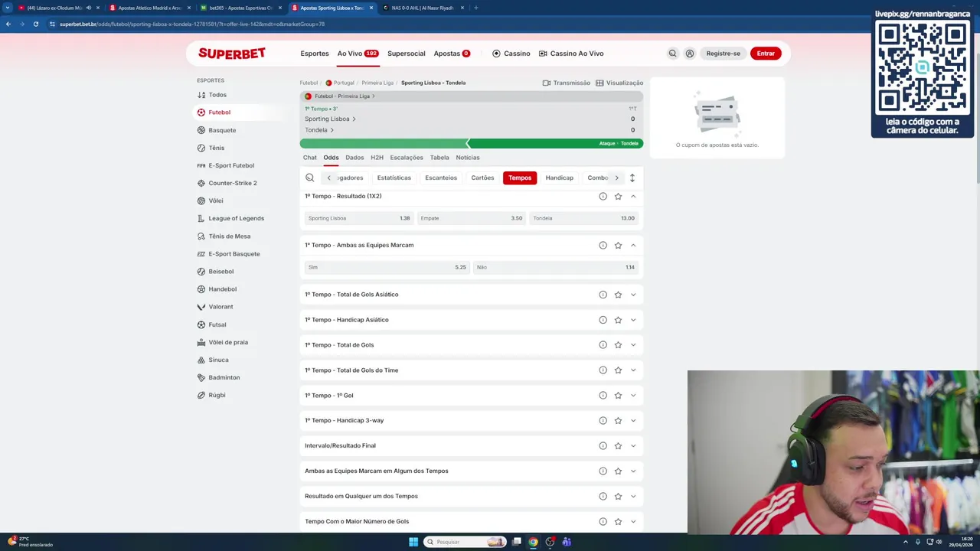Show info for 1º Tempo - Handicap 3-way

[x=603, y=421]
